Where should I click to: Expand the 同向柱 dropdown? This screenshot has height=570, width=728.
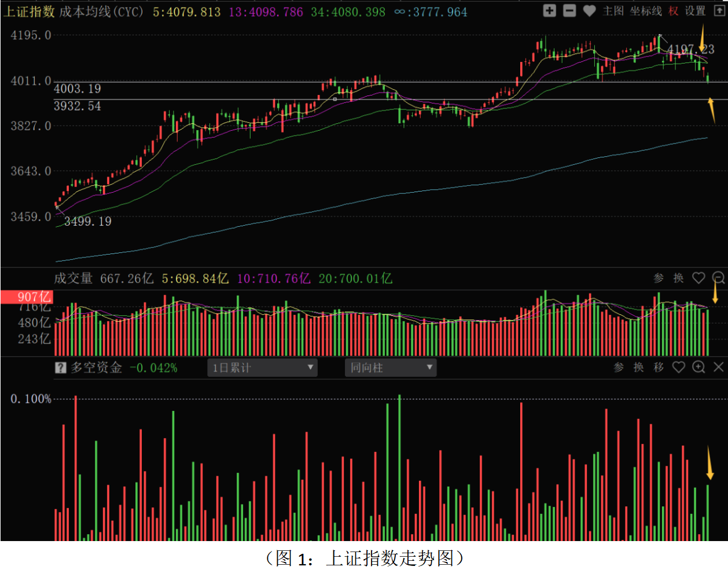coord(391,368)
